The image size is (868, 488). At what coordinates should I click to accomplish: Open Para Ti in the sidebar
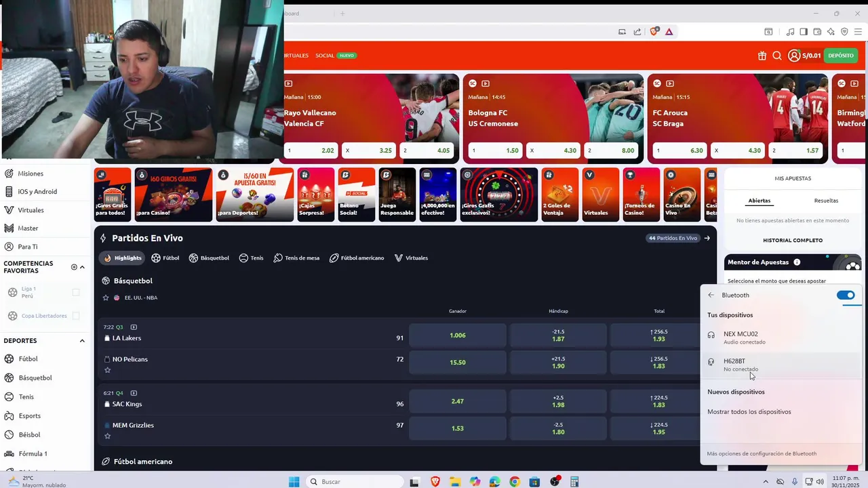tap(28, 247)
